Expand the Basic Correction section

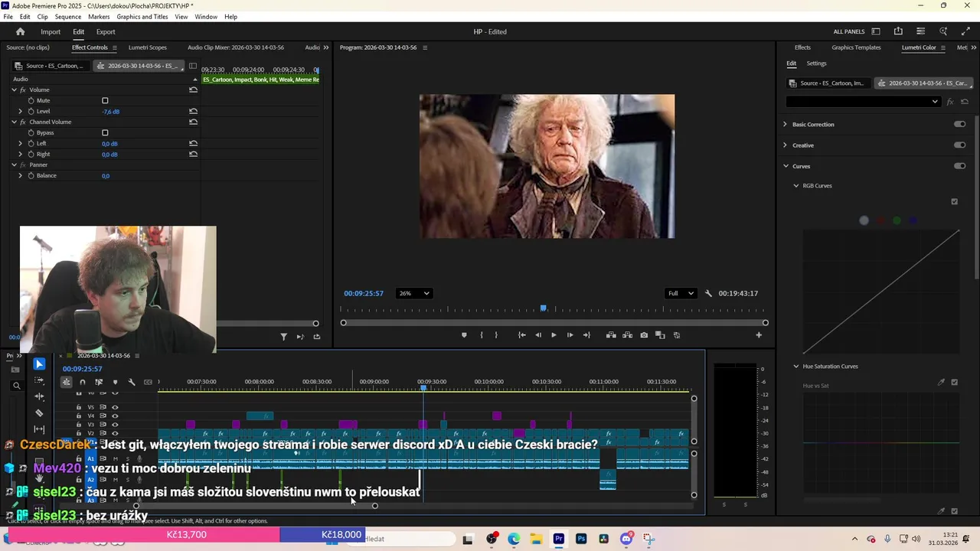pos(785,124)
